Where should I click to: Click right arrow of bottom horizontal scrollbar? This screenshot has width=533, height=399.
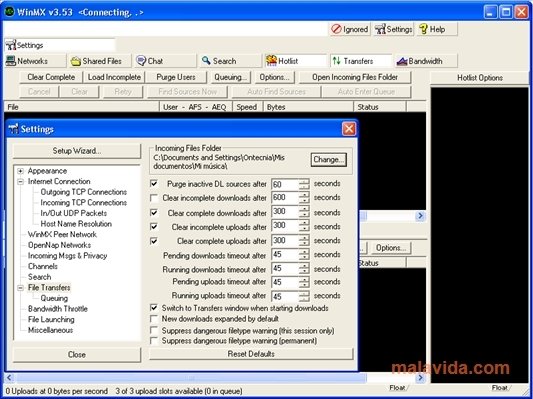click(420, 378)
